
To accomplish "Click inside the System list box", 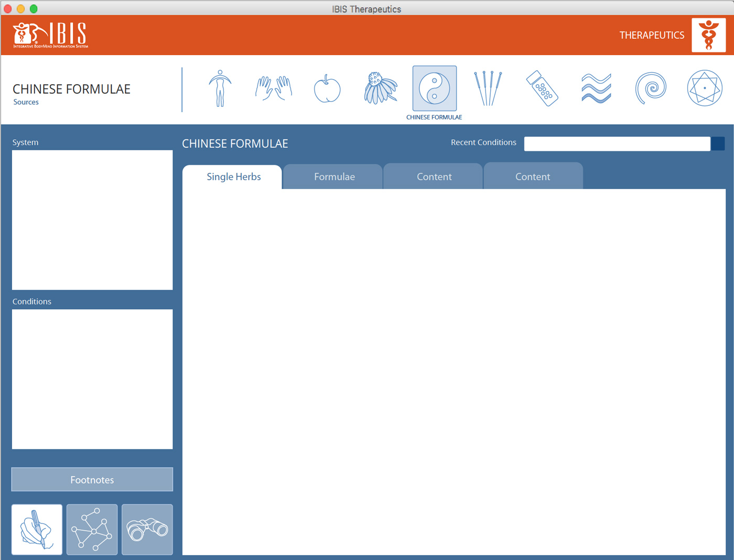I will click(92, 220).
